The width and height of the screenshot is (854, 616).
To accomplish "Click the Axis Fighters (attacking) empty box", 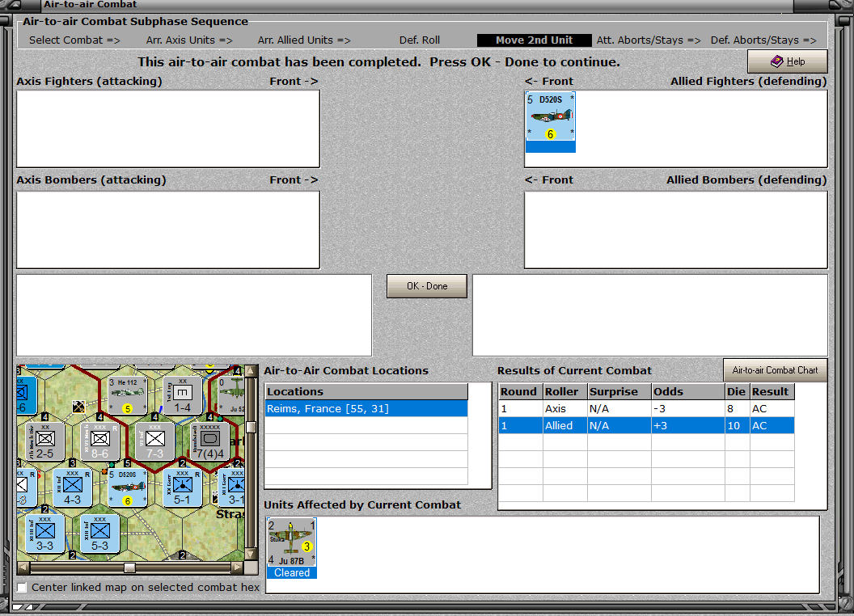I will (x=168, y=129).
